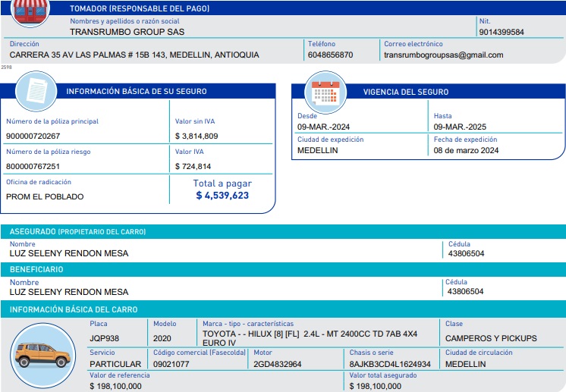Click the risk policy number 800000767251

(x=33, y=166)
